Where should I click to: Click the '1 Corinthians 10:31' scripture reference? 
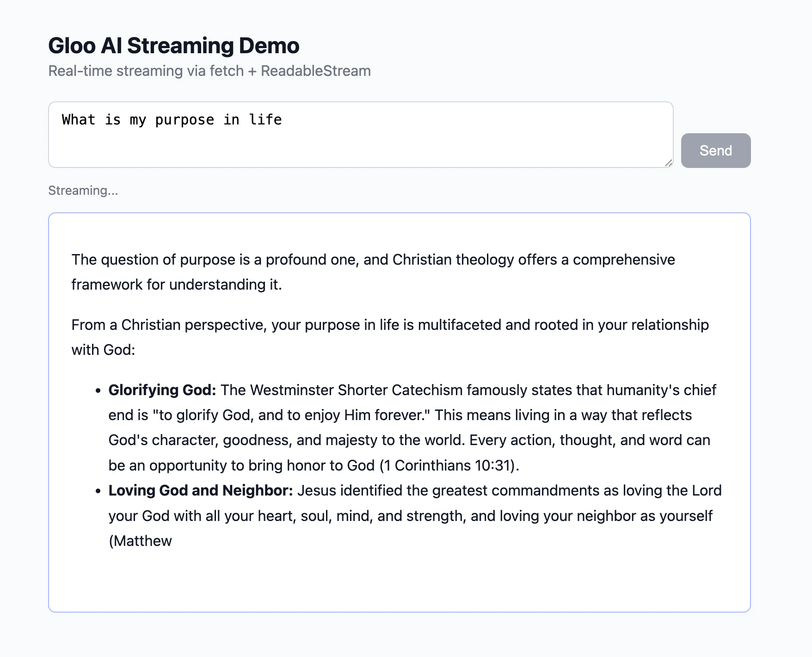(449, 465)
